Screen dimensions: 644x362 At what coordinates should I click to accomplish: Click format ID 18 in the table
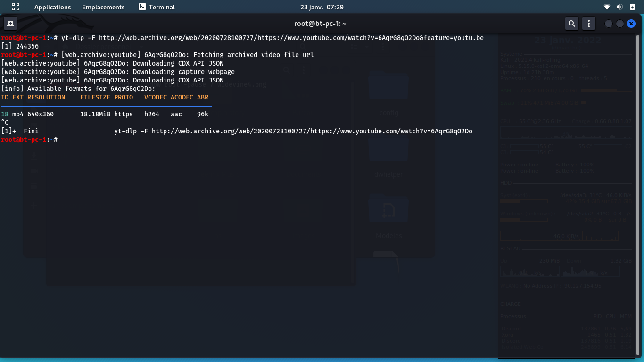5,114
